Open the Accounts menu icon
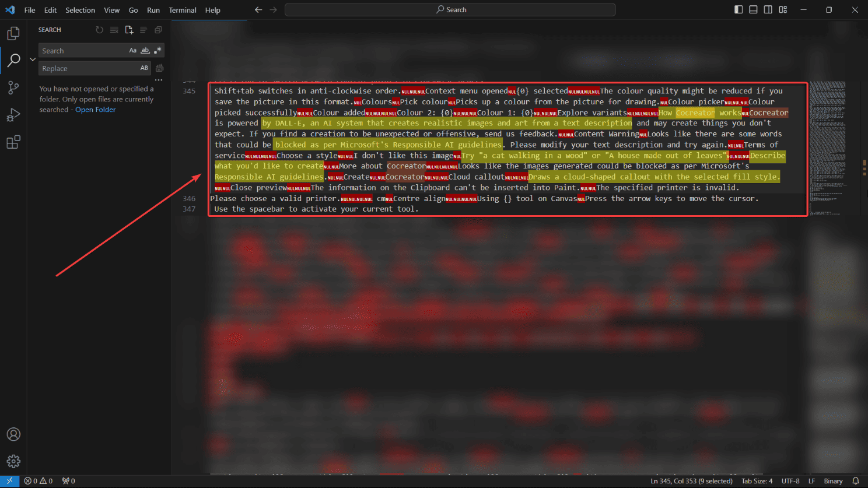Viewport: 868px width, 488px height. point(13,434)
